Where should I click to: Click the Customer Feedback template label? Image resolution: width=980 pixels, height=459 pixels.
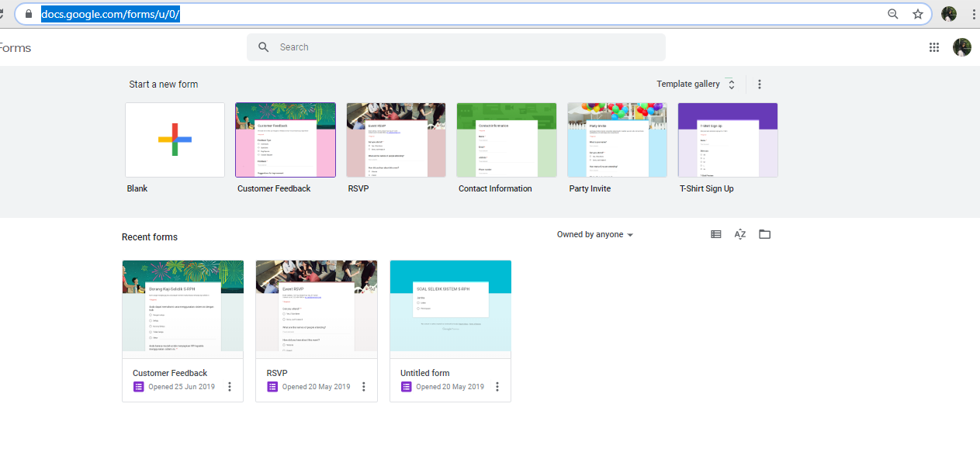(x=274, y=188)
